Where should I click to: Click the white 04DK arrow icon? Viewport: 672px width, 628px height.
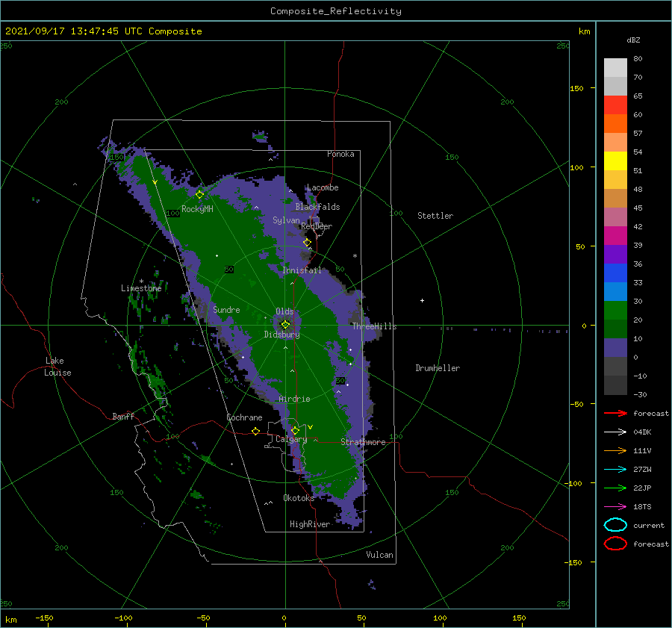click(615, 432)
